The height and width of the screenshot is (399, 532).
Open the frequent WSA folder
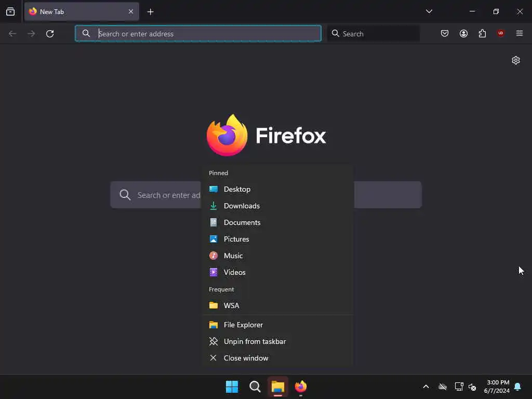pos(278,305)
